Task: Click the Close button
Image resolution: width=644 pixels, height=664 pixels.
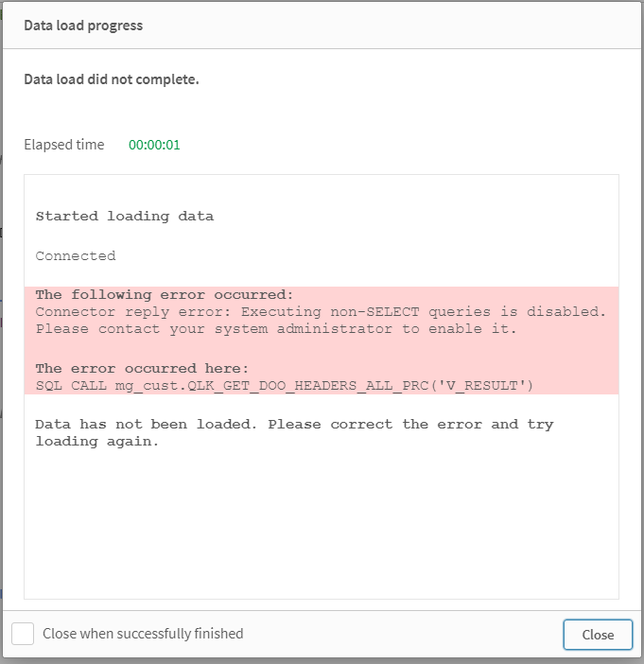Action: [598, 635]
